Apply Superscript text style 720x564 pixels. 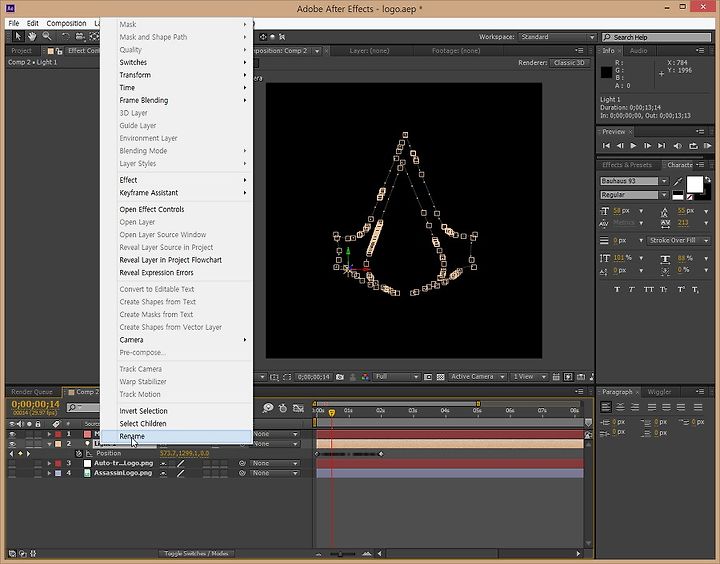click(x=681, y=289)
